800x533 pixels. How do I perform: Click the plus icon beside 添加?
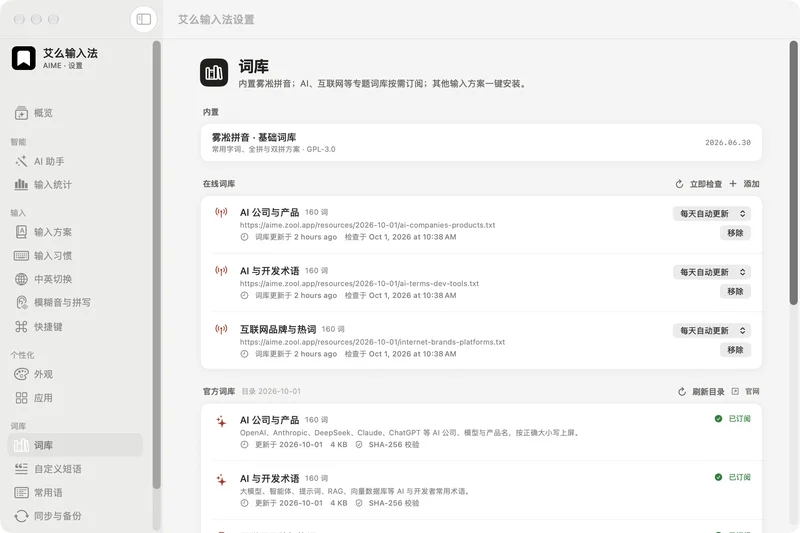733,184
